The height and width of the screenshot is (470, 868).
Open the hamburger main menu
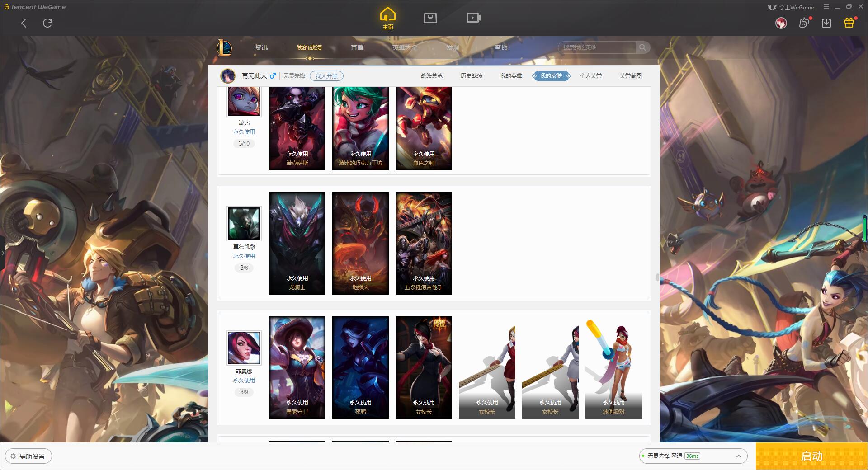click(826, 7)
